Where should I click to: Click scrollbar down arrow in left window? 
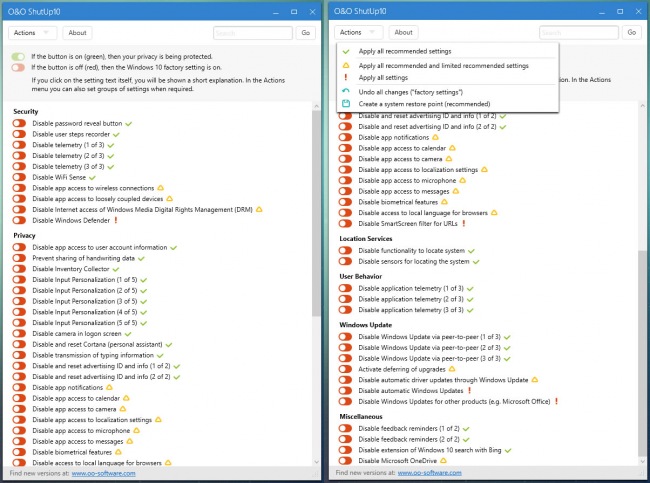[x=316, y=461]
